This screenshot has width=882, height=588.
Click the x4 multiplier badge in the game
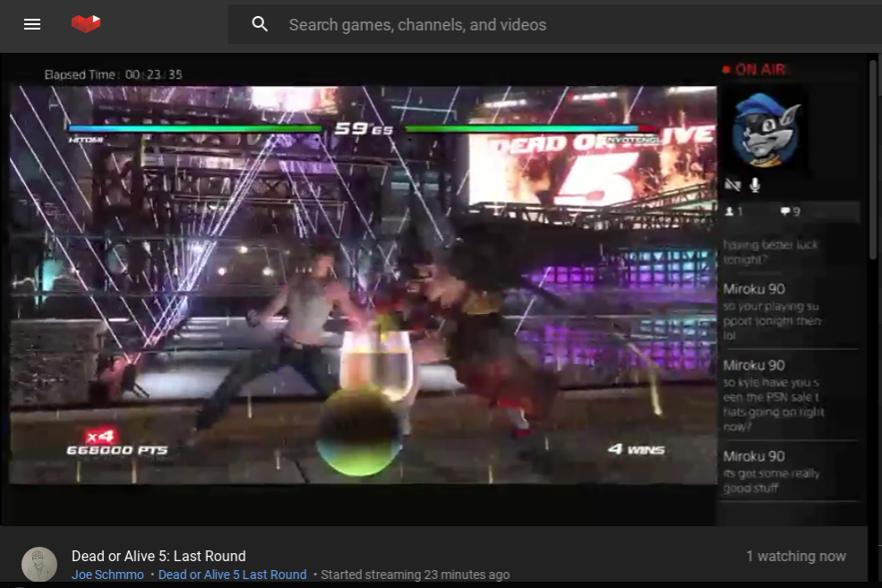tap(100, 436)
